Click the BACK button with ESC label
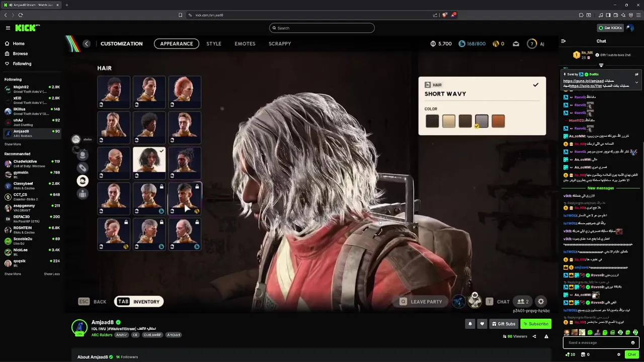This screenshot has height=362, width=644. (x=93, y=302)
